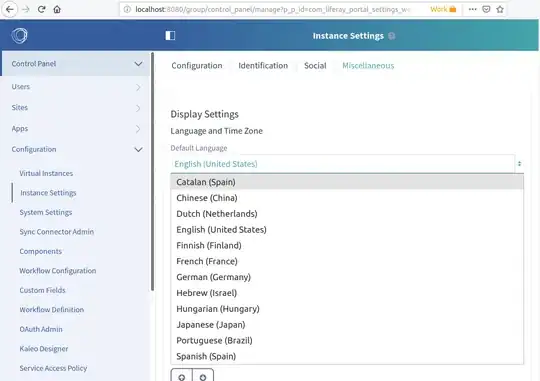The height and width of the screenshot is (381, 540).
Task: Select Hebrew (Israel) language option
Action: (x=347, y=293)
